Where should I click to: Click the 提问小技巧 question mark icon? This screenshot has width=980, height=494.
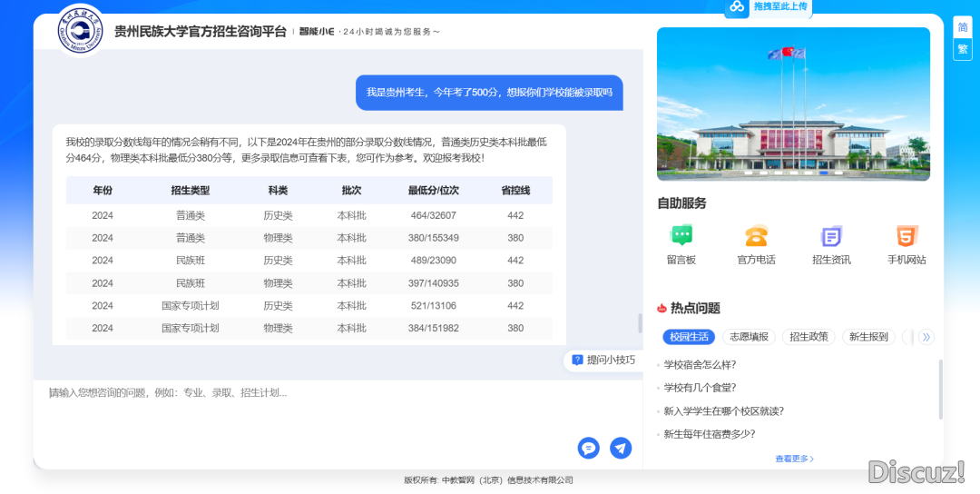(x=577, y=361)
